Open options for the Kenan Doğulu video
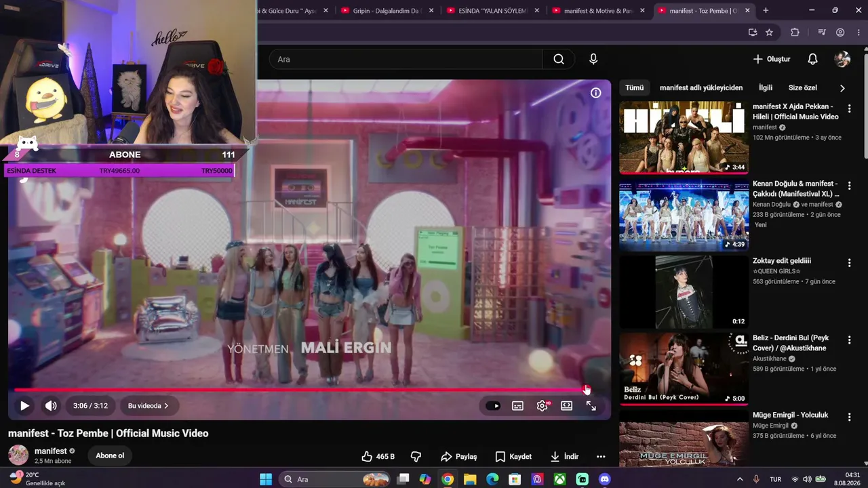The height and width of the screenshot is (488, 868). [x=849, y=186]
